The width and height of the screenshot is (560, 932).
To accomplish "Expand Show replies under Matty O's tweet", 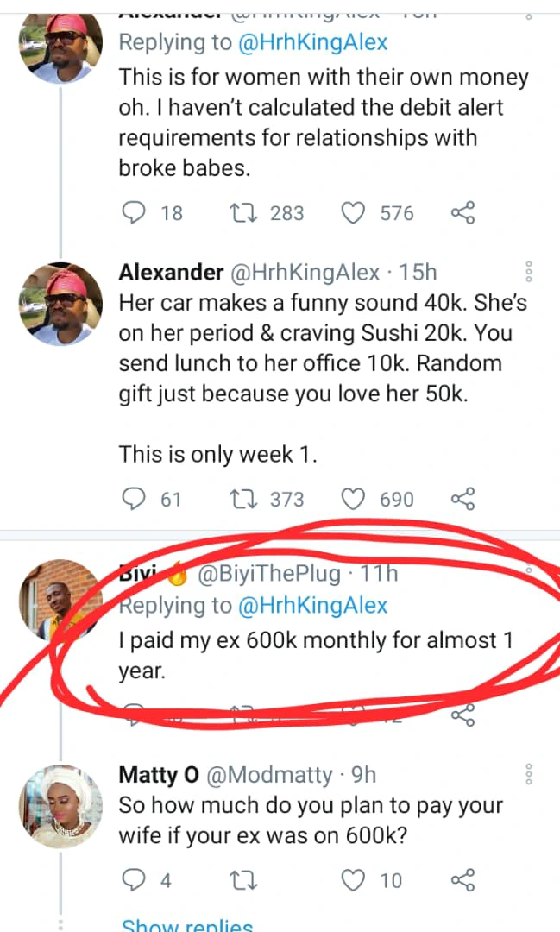I will [x=186, y=924].
